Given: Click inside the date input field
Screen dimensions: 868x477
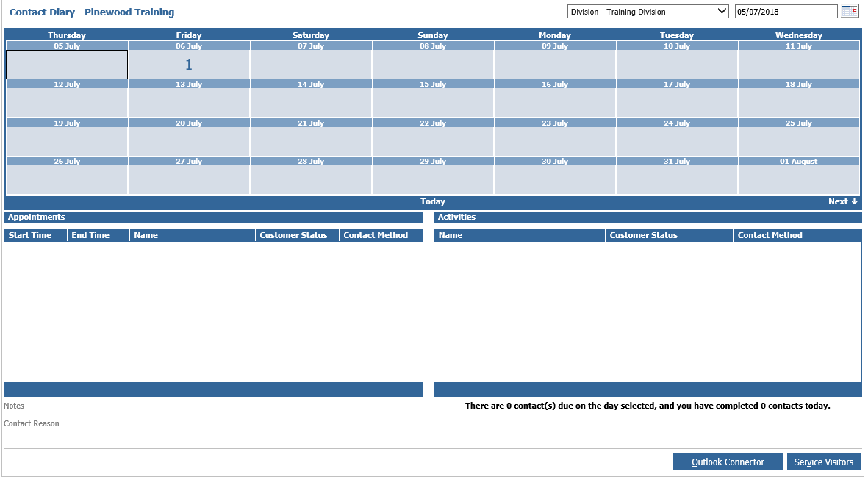Looking at the screenshot, I should pyautogui.click(x=785, y=11).
